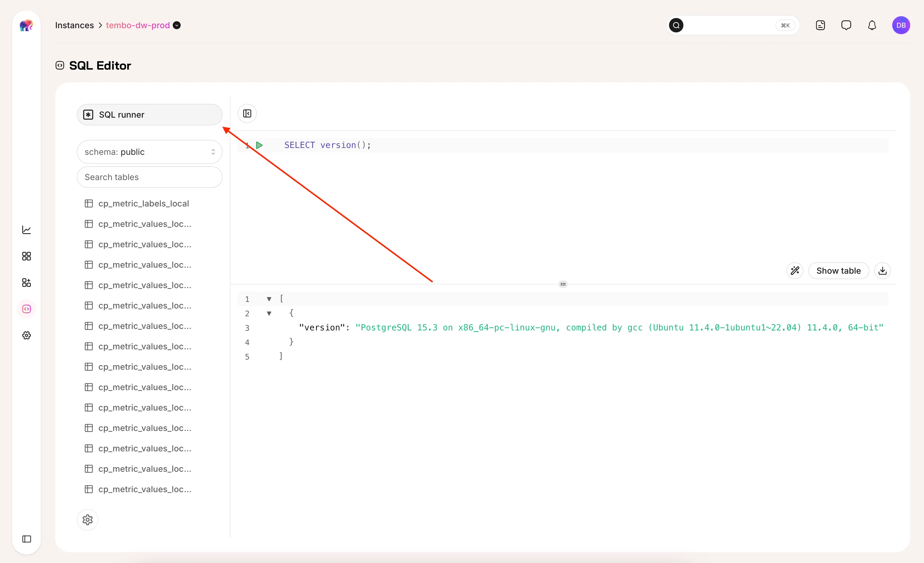Collapse the JSON object on line 2
Image resolution: width=924 pixels, height=563 pixels.
click(x=269, y=313)
